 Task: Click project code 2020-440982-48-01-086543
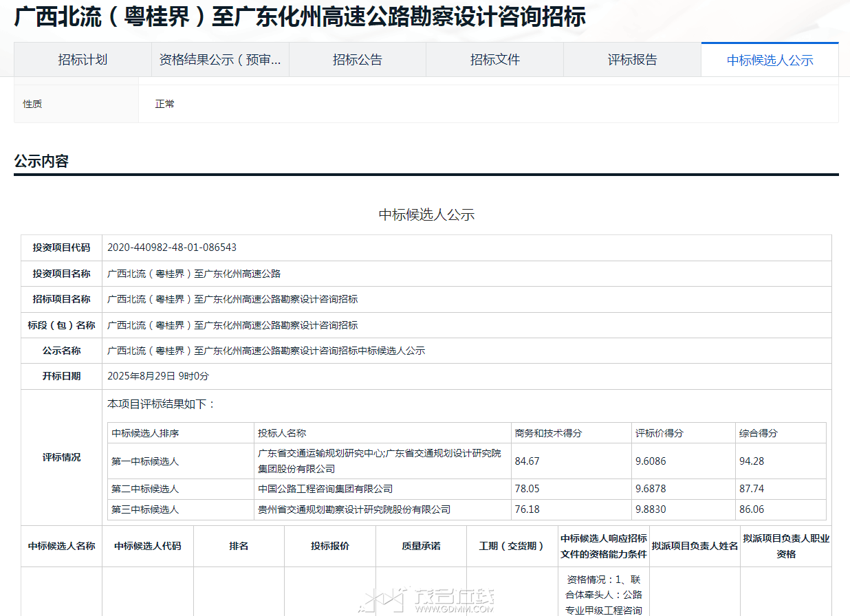coord(172,247)
